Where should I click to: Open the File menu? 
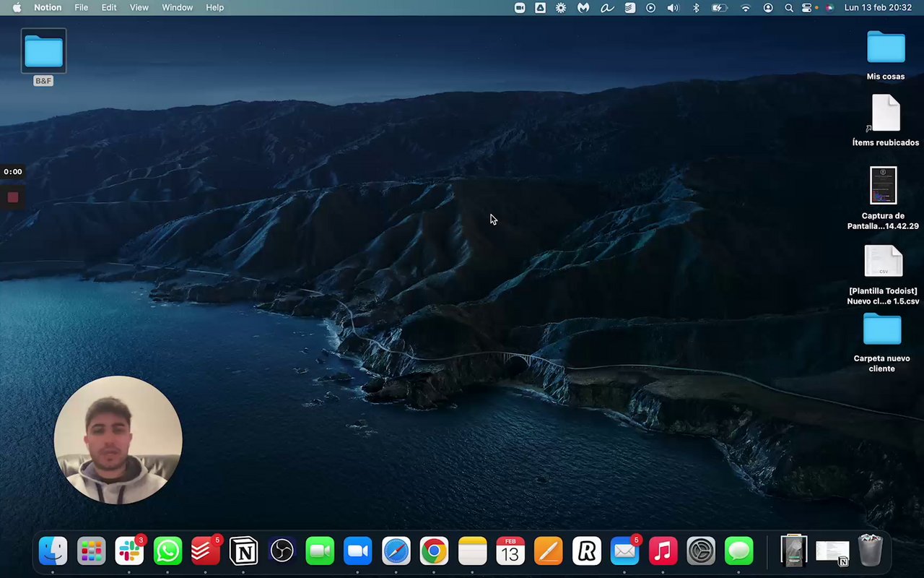click(82, 7)
